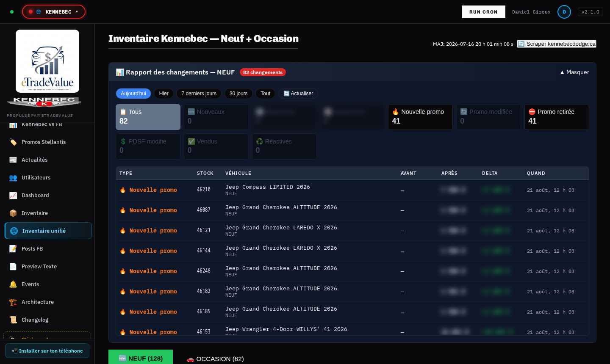
Task: Click the recycle icon on Réactivés card
Action: [260, 141]
